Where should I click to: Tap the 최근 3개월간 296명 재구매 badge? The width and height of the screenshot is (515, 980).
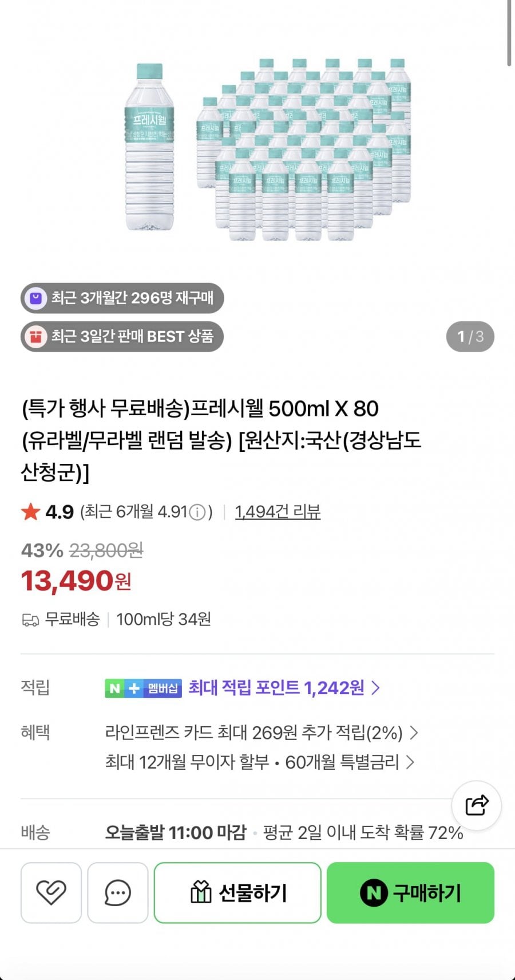[x=122, y=298]
